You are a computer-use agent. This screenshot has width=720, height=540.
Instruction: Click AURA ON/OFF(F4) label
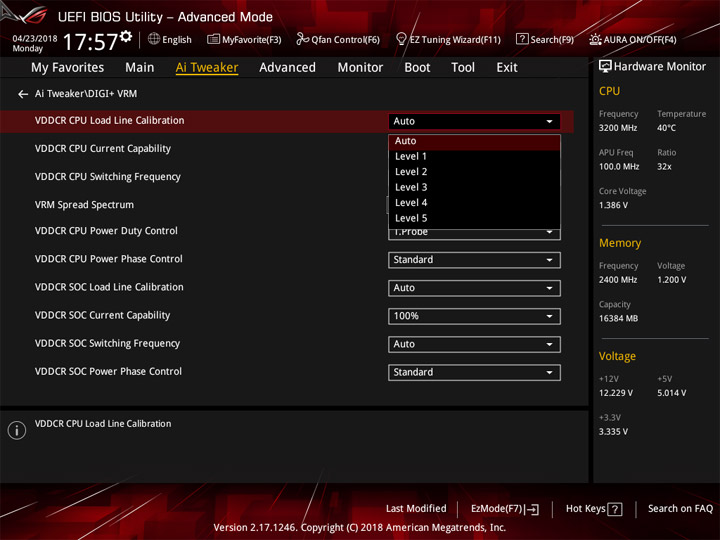[640, 40]
